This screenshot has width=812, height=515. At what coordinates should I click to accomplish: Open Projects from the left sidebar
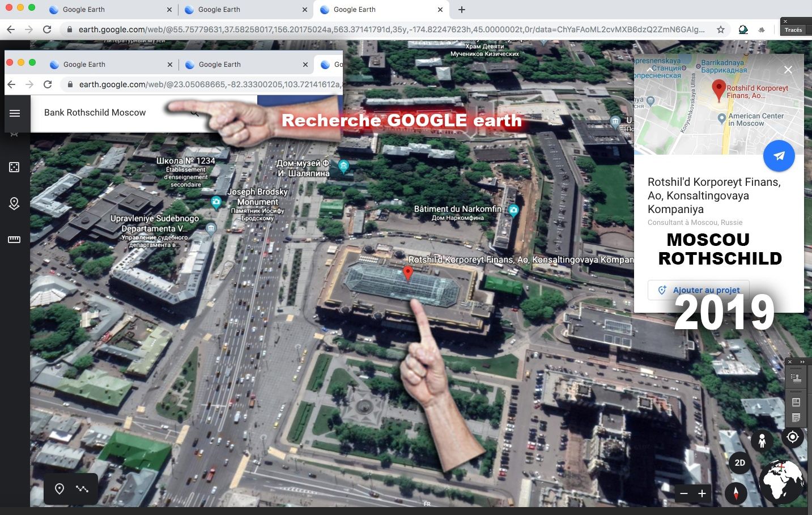tap(14, 203)
